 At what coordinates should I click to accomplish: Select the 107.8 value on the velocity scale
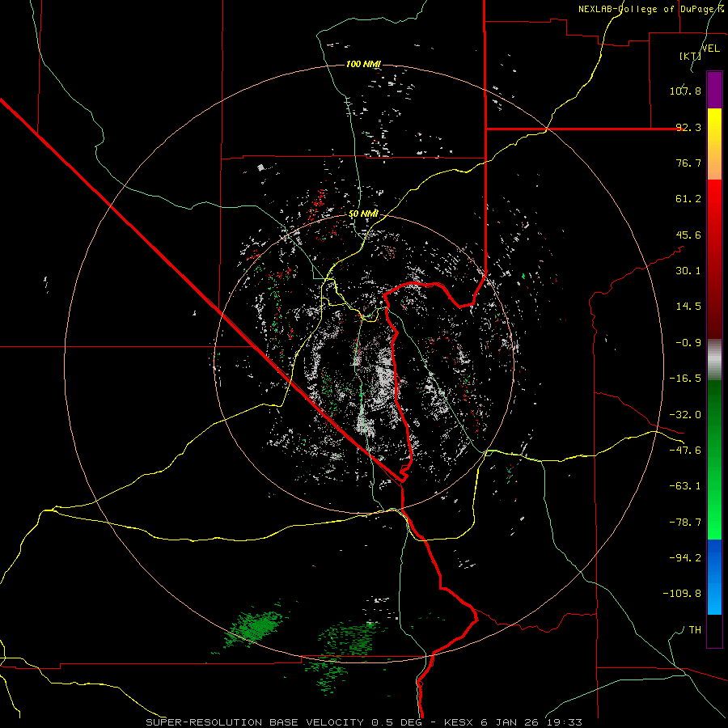click(685, 91)
